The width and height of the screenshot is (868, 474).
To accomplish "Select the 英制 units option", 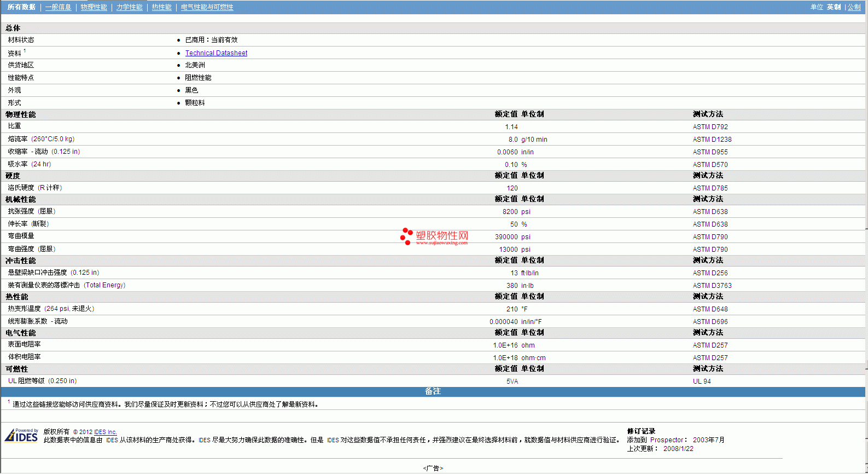I will click(x=834, y=7).
